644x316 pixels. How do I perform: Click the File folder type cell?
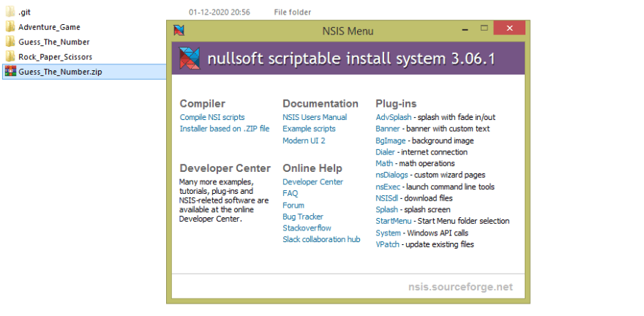click(x=293, y=12)
